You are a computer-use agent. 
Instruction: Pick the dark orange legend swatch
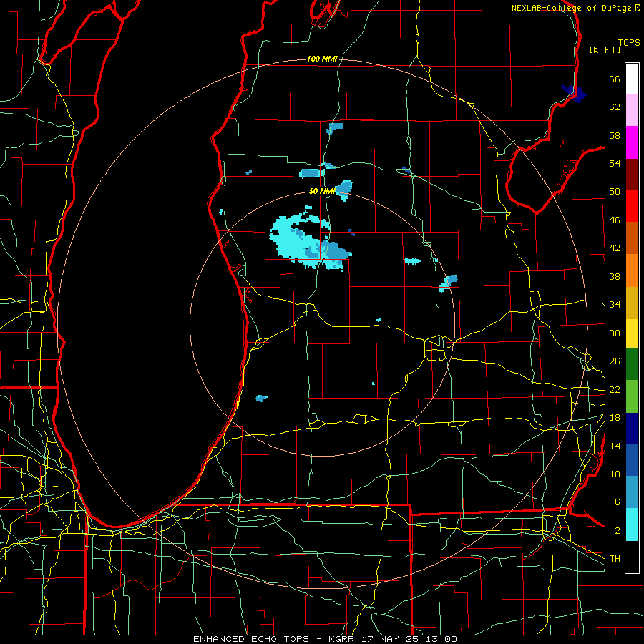tap(632, 238)
